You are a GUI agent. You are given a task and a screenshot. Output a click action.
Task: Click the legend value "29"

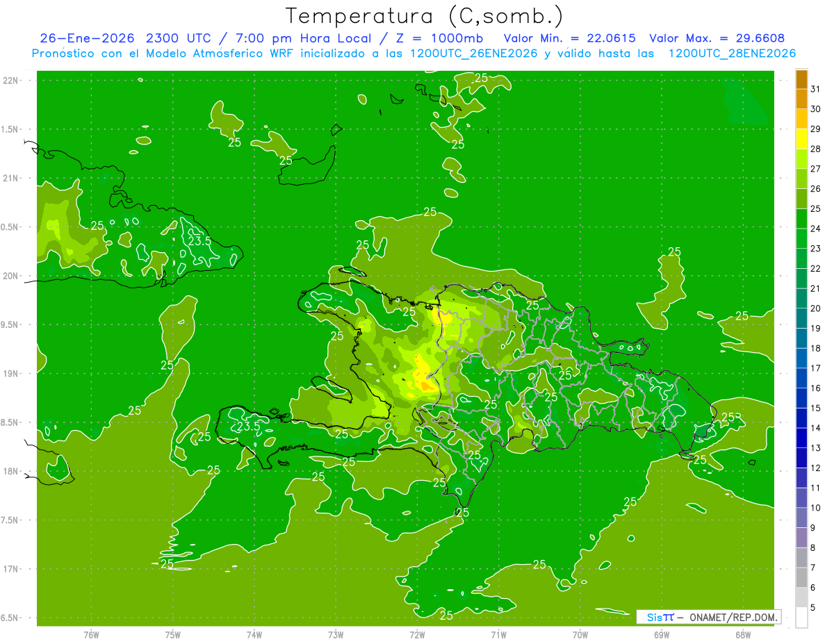[816, 129]
